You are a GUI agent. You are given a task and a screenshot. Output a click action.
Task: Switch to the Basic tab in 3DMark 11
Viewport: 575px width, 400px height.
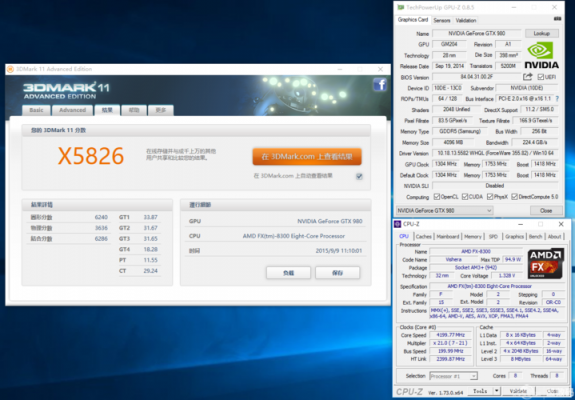pos(36,110)
